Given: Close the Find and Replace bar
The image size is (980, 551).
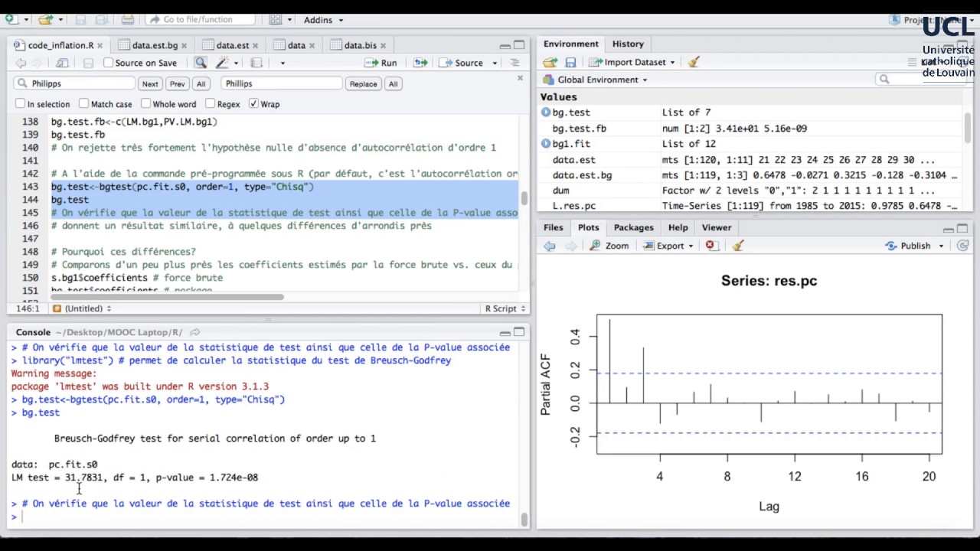Looking at the screenshot, I should 520,78.
